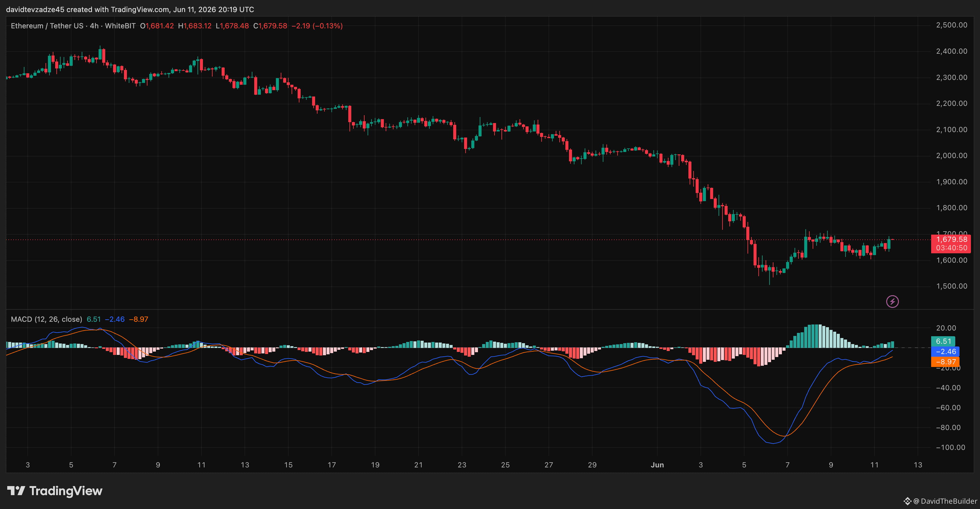Image resolution: width=980 pixels, height=509 pixels.
Task: Click the header text 'created with TradingView.com'
Action: click(x=118, y=10)
